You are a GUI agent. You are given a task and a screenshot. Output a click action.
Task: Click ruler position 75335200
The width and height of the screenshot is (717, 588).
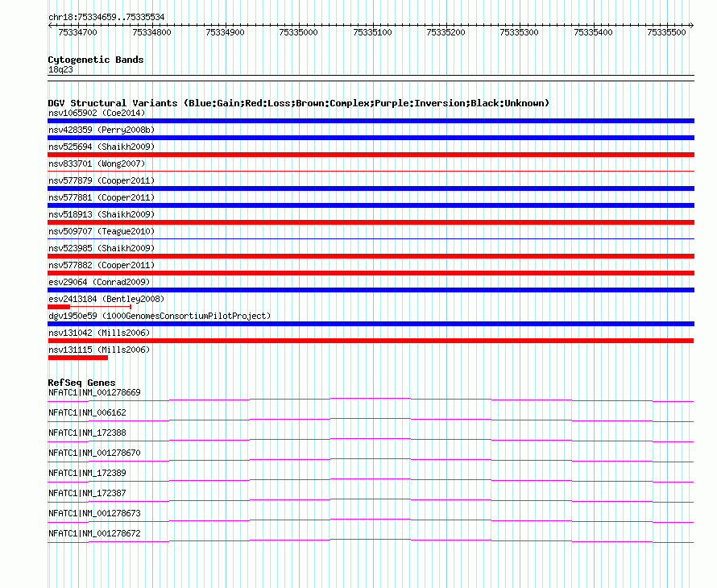[x=446, y=32]
